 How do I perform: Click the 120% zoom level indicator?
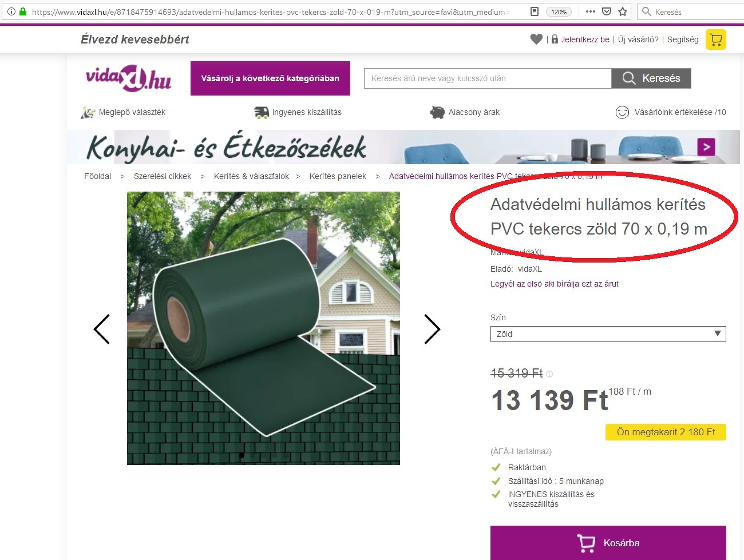click(559, 11)
